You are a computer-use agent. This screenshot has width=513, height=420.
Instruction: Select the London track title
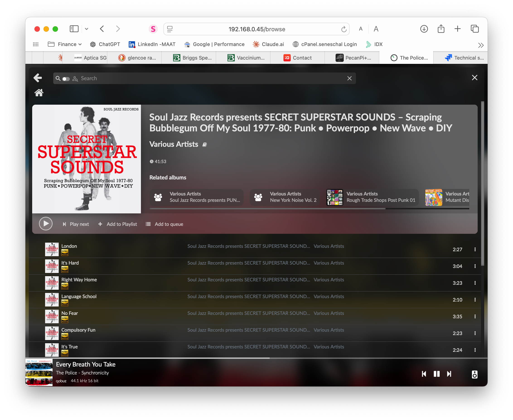click(x=69, y=246)
